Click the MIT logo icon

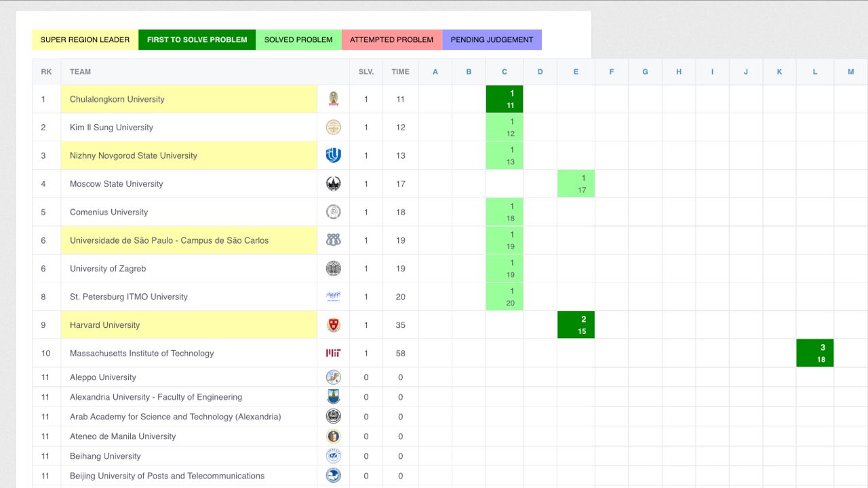coord(333,353)
